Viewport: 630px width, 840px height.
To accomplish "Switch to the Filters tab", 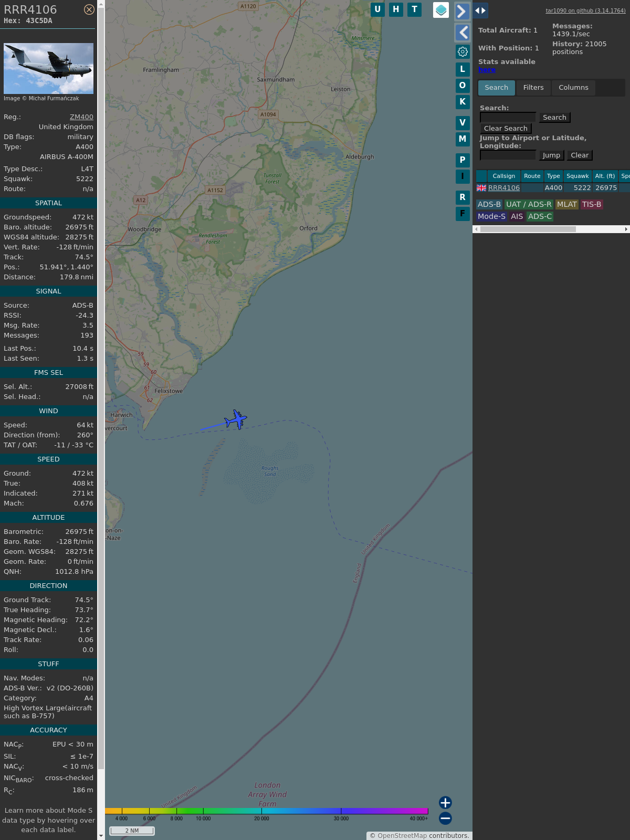I will pyautogui.click(x=533, y=88).
